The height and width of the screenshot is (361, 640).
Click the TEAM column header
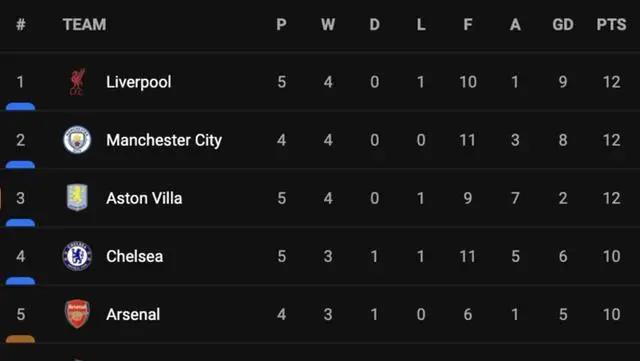84,25
